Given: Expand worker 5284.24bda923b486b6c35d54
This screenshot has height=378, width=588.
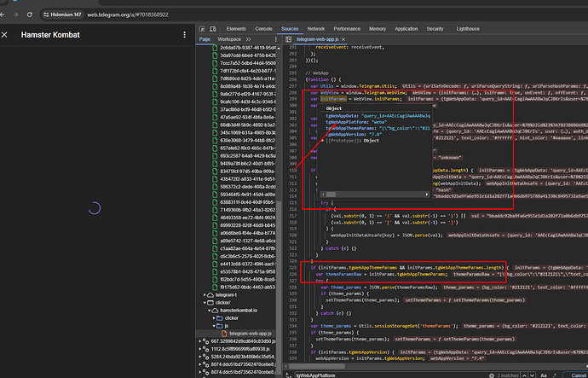Looking at the screenshot, I should (x=200, y=357).
